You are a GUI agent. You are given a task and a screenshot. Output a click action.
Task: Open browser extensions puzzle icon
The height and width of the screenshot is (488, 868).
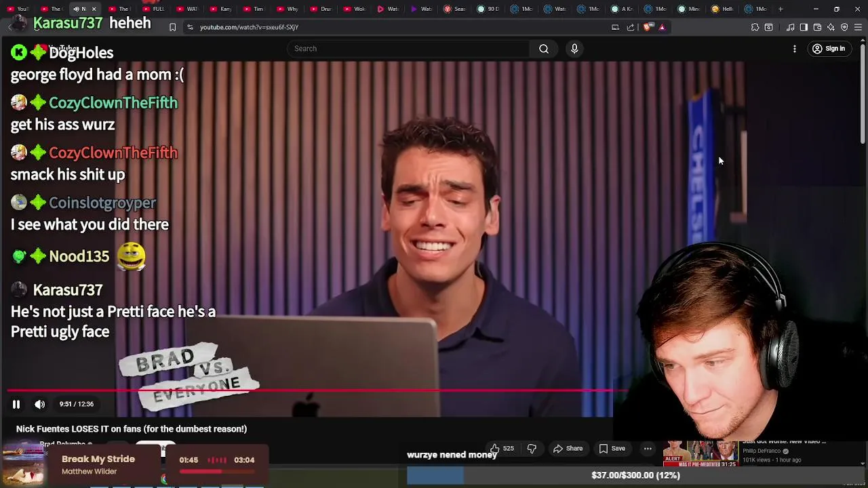coord(755,27)
